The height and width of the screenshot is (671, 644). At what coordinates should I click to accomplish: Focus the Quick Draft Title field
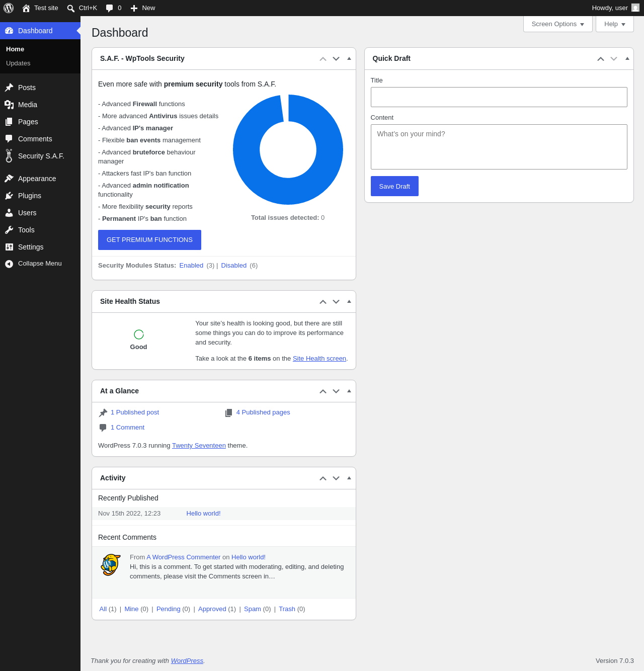[499, 97]
